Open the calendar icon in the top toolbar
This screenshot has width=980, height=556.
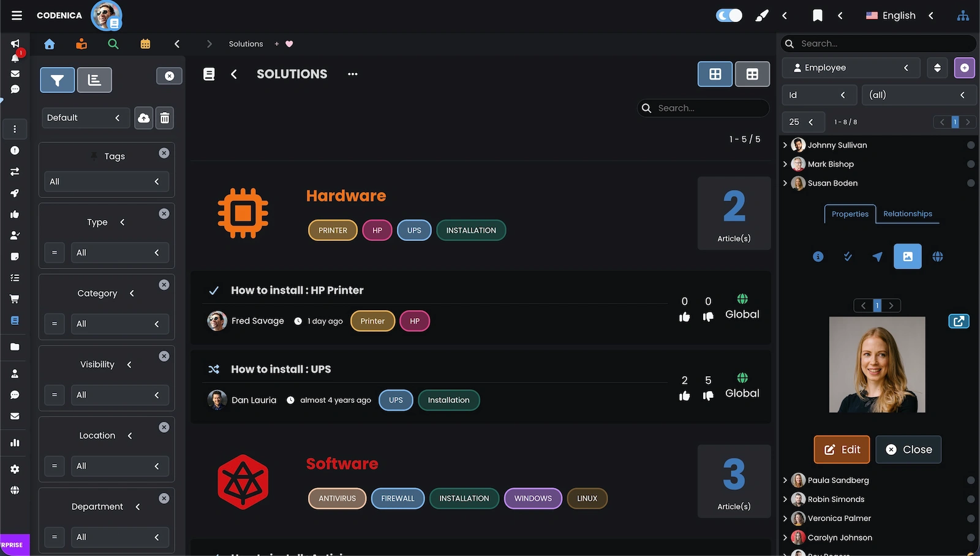click(x=145, y=44)
